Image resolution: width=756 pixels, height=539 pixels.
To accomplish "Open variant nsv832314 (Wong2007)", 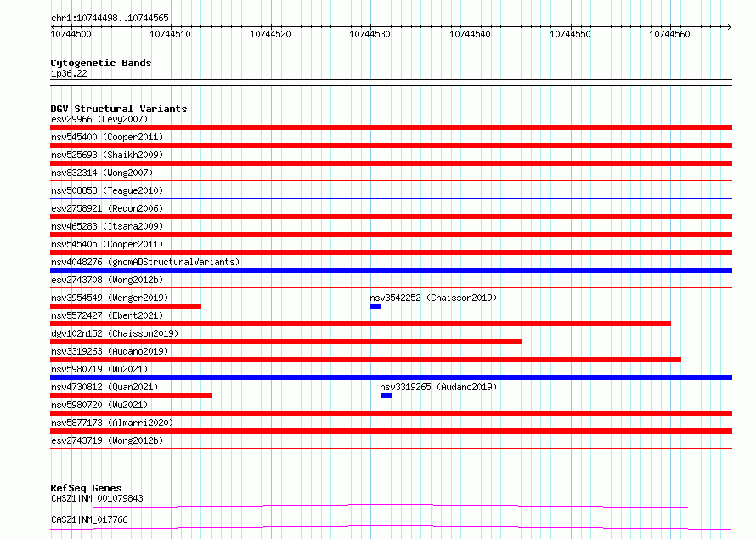I will [x=102, y=173].
